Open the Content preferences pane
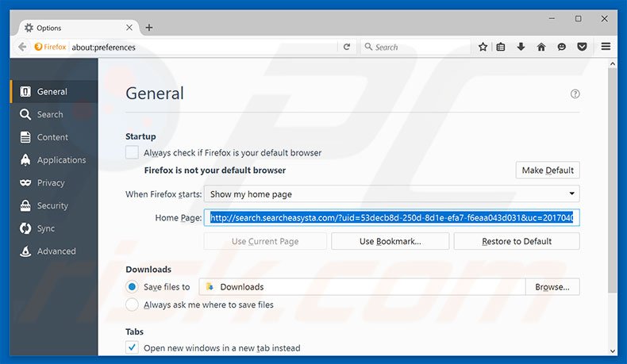The height and width of the screenshot is (364, 627). (x=54, y=137)
